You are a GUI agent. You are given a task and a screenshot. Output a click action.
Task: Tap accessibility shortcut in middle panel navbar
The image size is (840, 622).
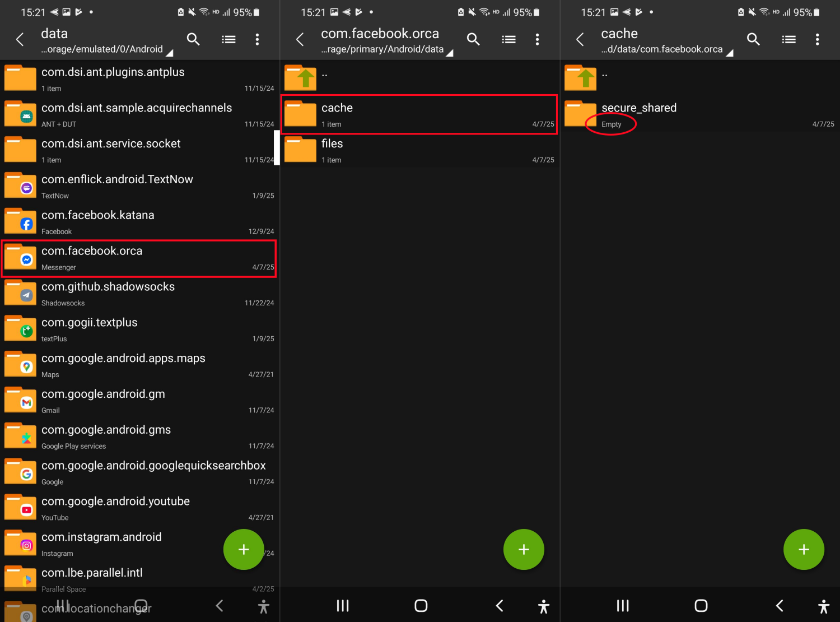(543, 606)
